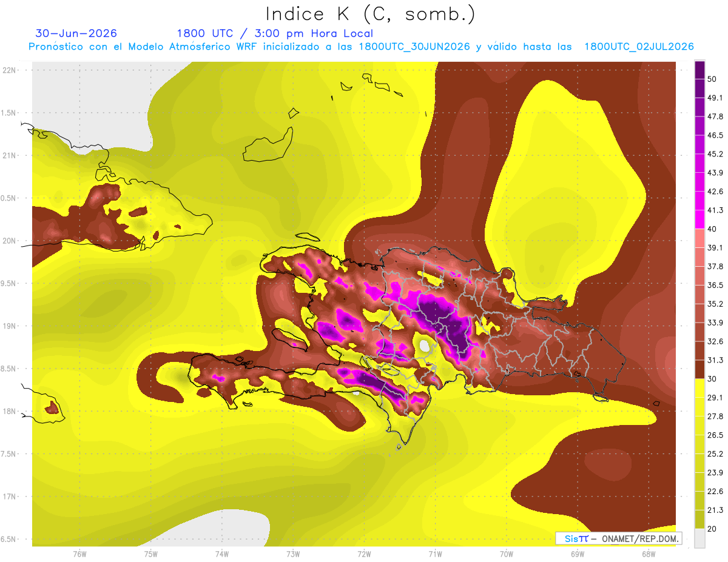Click the legend value "35.2"
The image size is (728, 562).
pyautogui.click(x=715, y=304)
